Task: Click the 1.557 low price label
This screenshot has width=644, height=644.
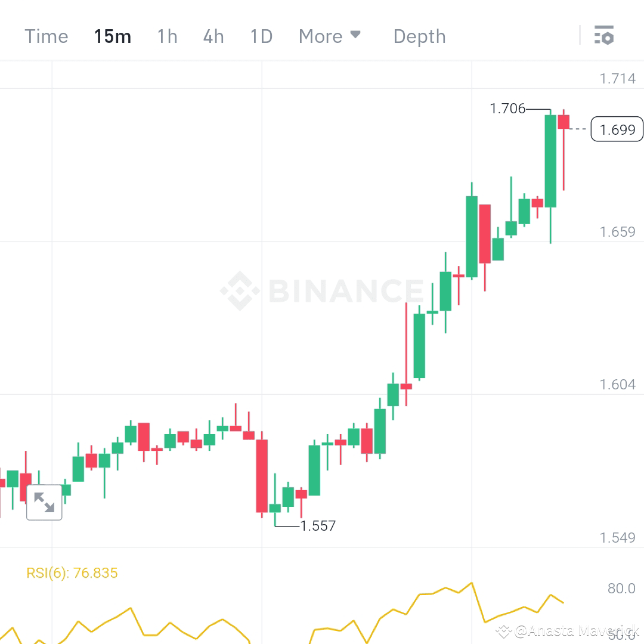Action: coord(317,526)
